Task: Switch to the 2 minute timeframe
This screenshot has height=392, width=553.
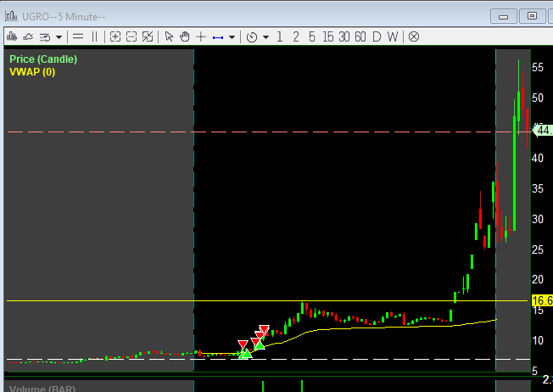Action: point(296,36)
